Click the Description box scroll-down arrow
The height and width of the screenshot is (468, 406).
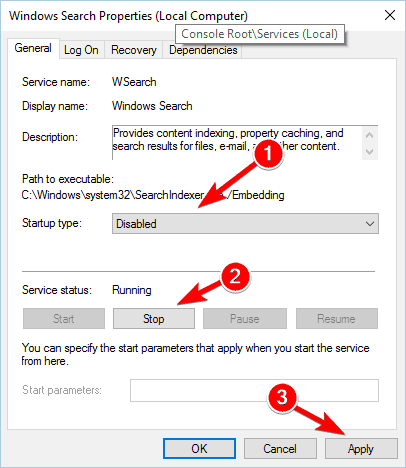tap(369, 152)
